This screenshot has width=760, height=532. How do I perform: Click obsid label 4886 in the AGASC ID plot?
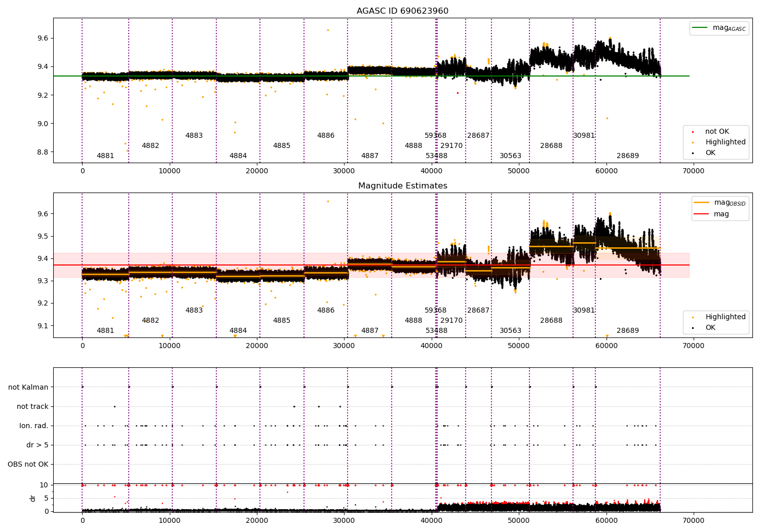[x=326, y=136]
